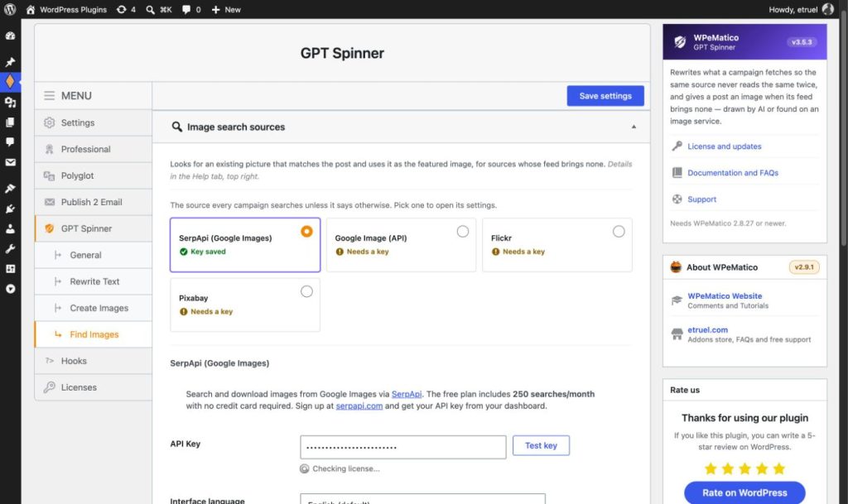Screen dimensions: 848x504
Task: Open the Polyglot menu item
Action: [x=93, y=175]
